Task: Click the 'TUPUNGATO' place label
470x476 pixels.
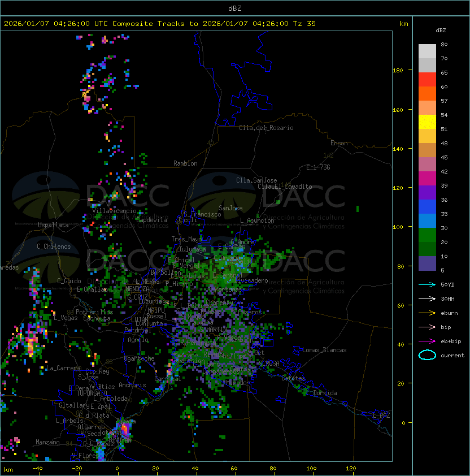Action: point(92,393)
